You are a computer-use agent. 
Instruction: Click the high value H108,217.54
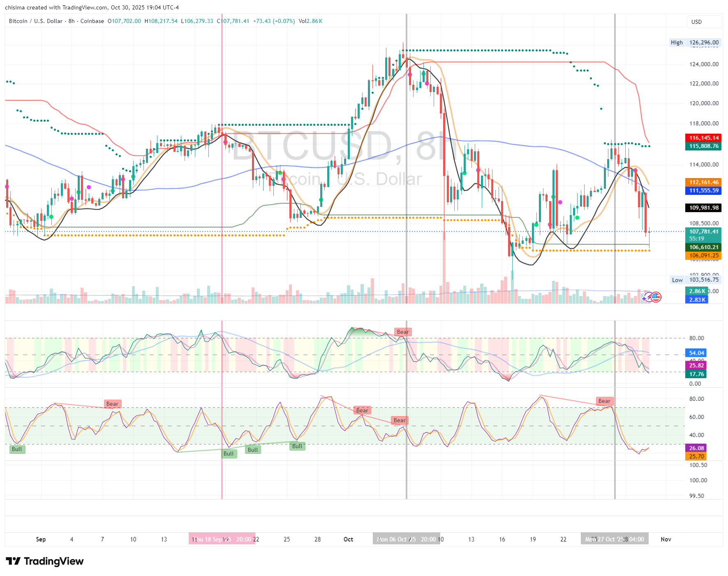pyautogui.click(x=161, y=21)
